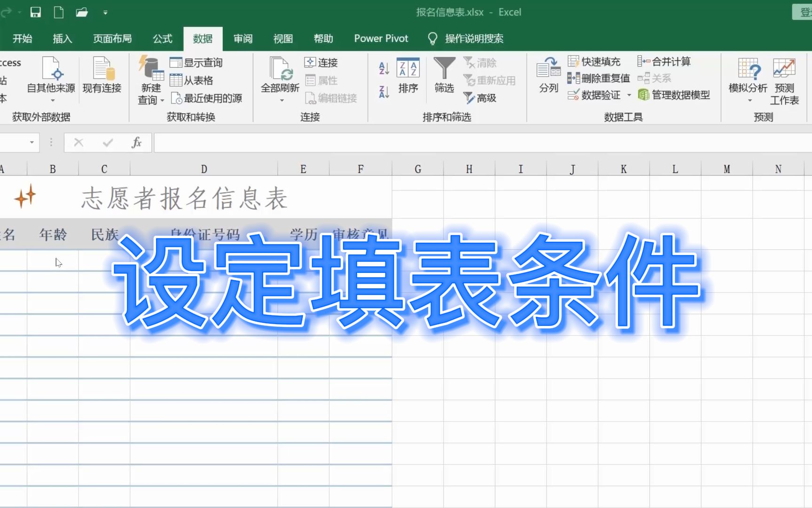
Task: Expand the Name Box dropdown arrow
Action: point(31,143)
